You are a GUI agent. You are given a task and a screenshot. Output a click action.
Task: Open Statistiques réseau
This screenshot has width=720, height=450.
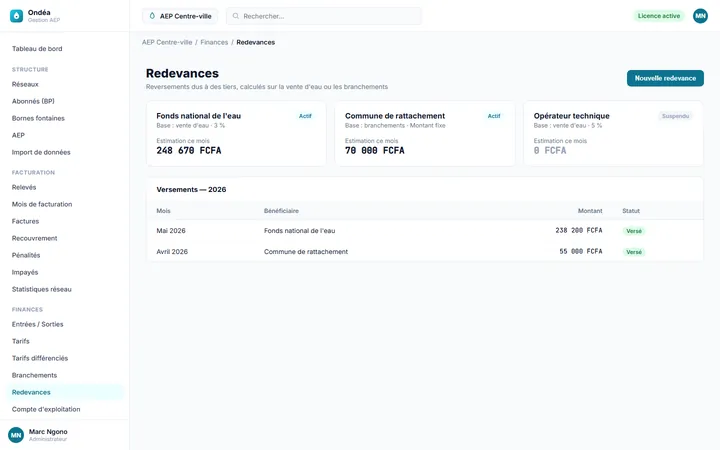coord(42,289)
